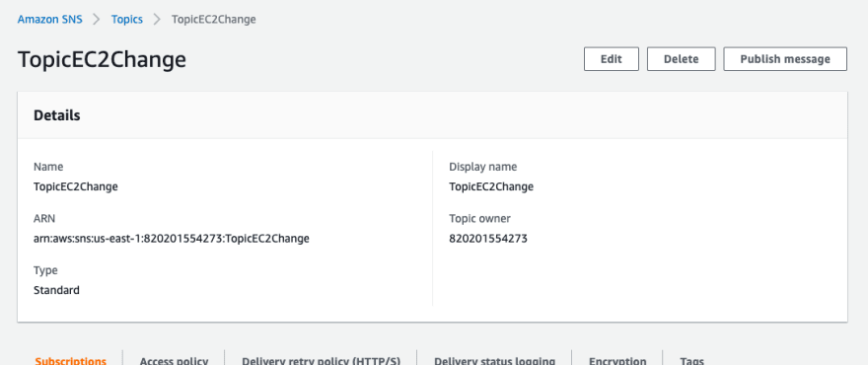This screenshot has width=868, height=365.
Task: Switch to the Tags tab
Action: [692, 361]
